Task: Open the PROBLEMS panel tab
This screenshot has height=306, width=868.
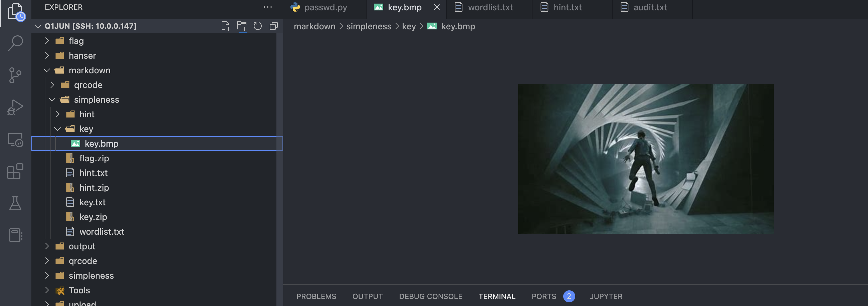Action: point(316,296)
